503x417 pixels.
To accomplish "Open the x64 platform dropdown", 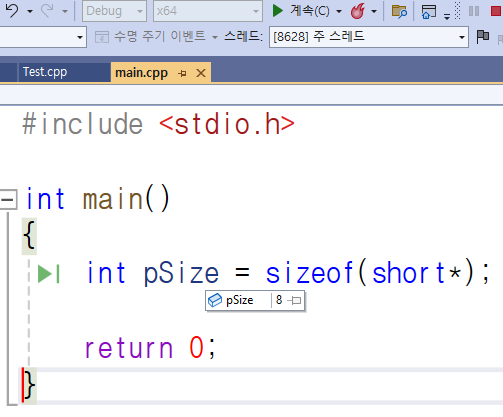I will (208, 11).
